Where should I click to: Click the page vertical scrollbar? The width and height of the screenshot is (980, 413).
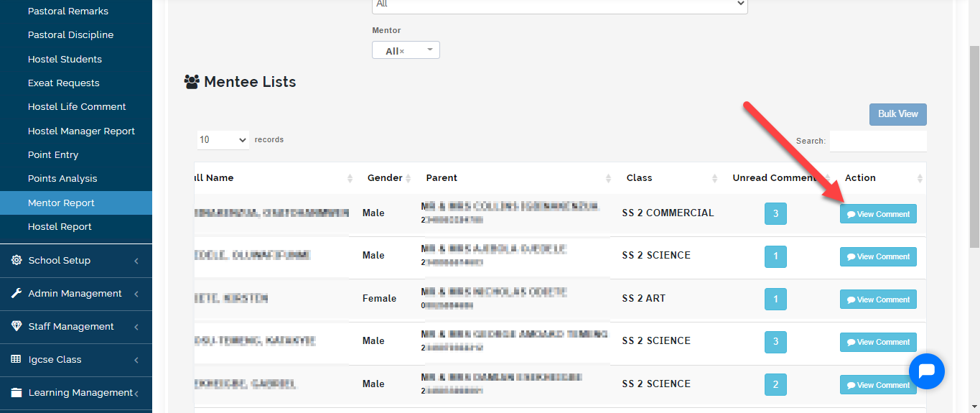pos(974,146)
